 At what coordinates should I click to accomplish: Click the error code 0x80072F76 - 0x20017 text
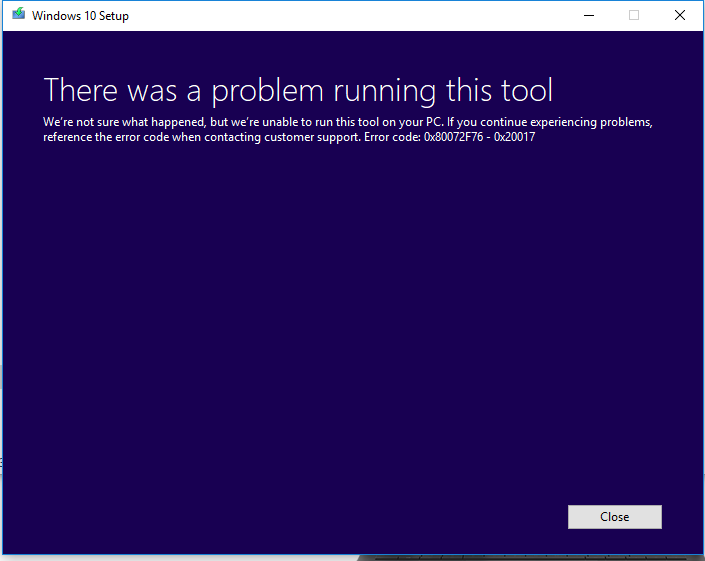[479, 137]
